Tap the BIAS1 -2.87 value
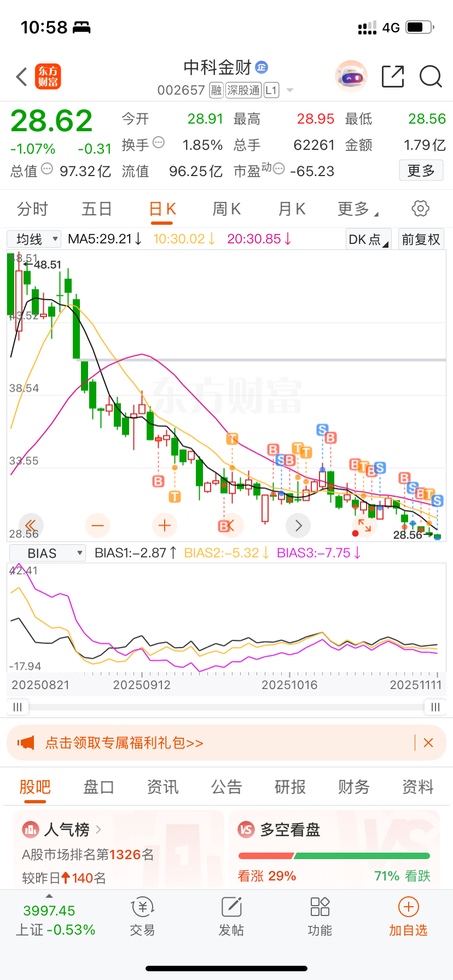This screenshot has width=453, height=980. pyautogui.click(x=136, y=553)
